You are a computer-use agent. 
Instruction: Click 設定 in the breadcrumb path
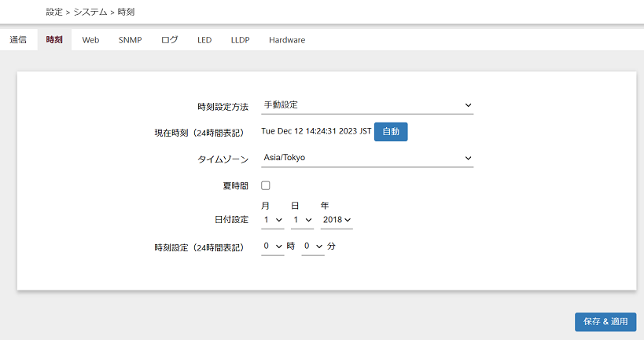[x=54, y=13]
